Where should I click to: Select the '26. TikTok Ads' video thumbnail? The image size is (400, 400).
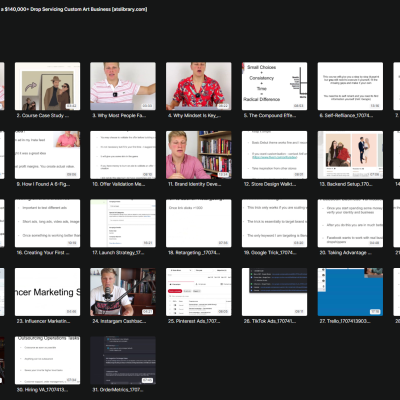(x=274, y=292)
